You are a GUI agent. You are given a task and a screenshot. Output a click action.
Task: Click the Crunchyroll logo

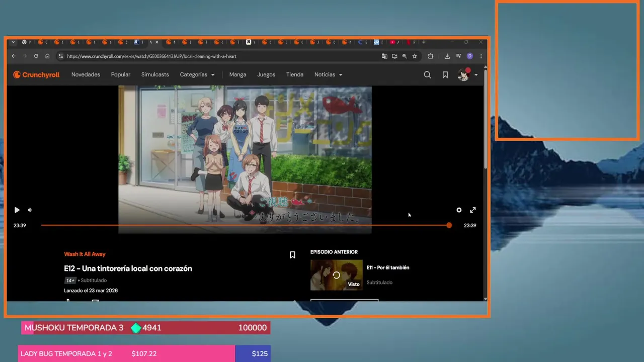point(36,74)
